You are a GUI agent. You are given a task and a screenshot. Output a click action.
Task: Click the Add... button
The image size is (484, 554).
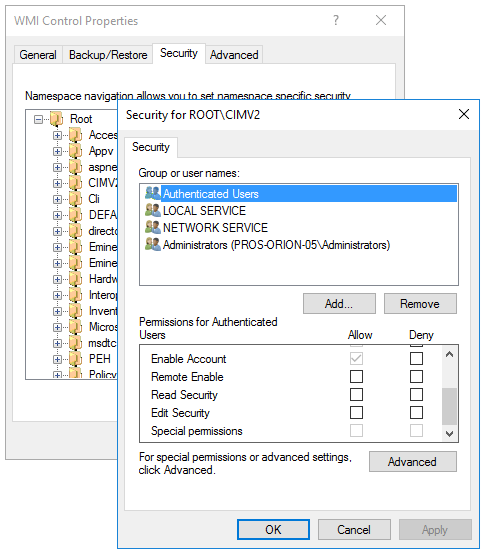click(x=339, y=303)
